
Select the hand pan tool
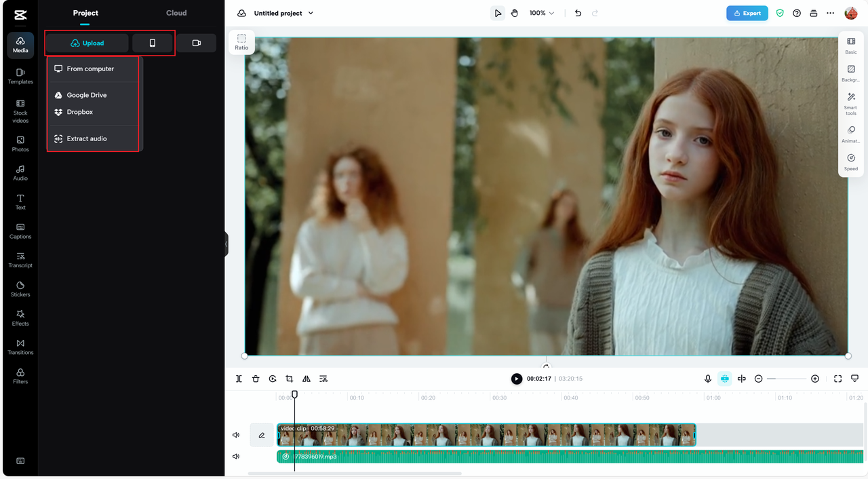[515, 13]
